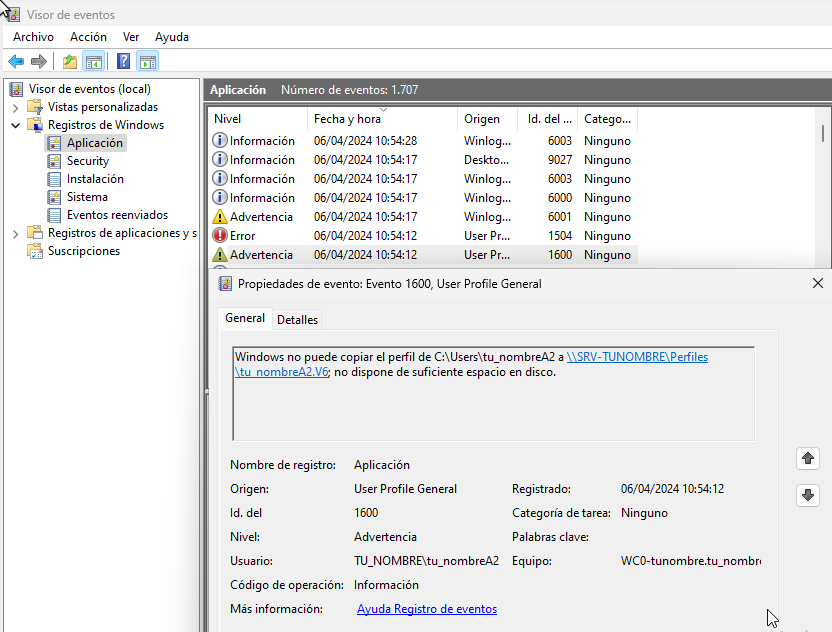Go to next event with down arrow

[x=807, y=495]
